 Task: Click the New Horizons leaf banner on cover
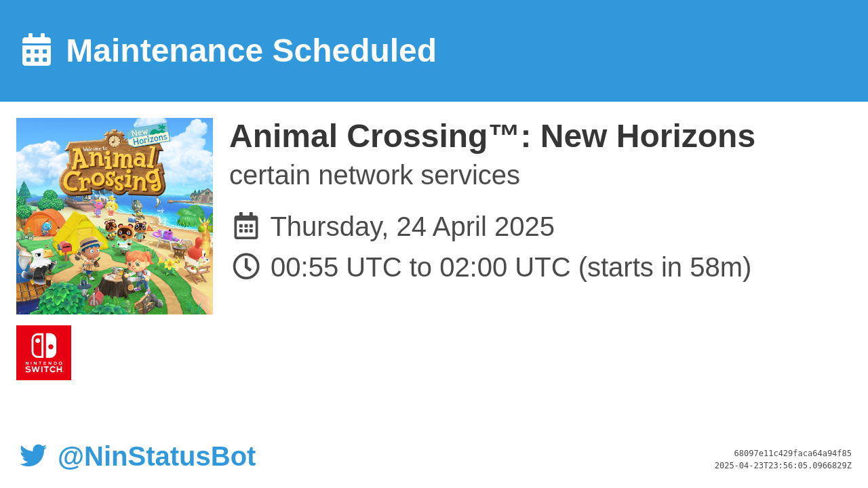(x=149, y=134)
